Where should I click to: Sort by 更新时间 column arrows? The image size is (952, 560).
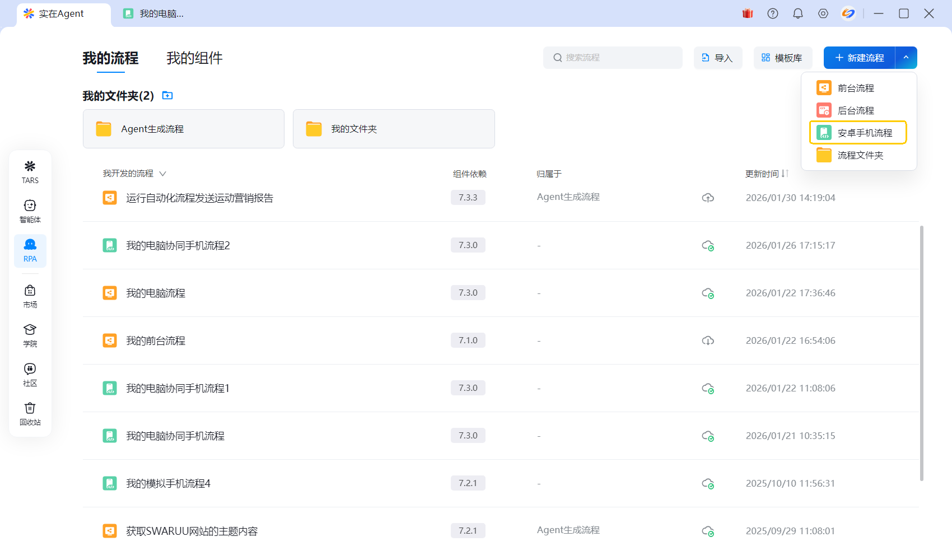tap(785, 174)
